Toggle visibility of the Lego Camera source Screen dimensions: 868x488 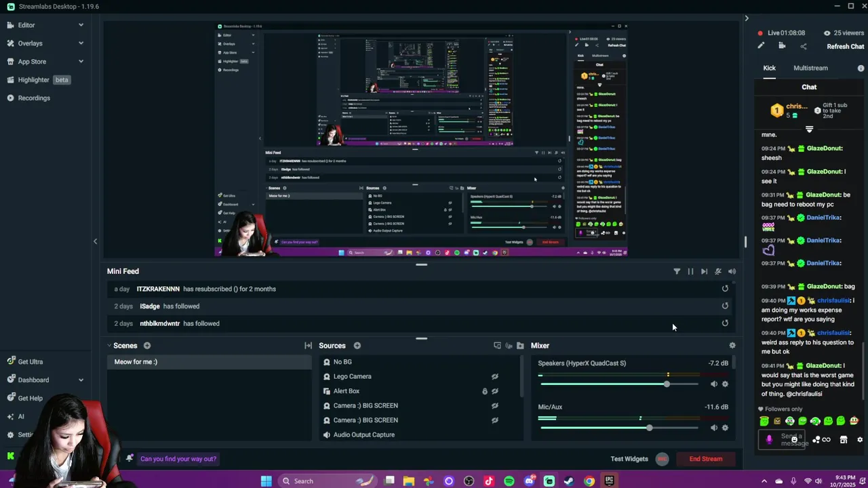(x=495, y=377)
